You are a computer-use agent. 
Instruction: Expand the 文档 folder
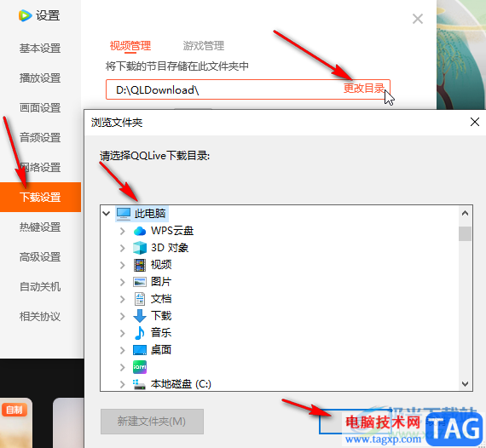pos(123,299)
